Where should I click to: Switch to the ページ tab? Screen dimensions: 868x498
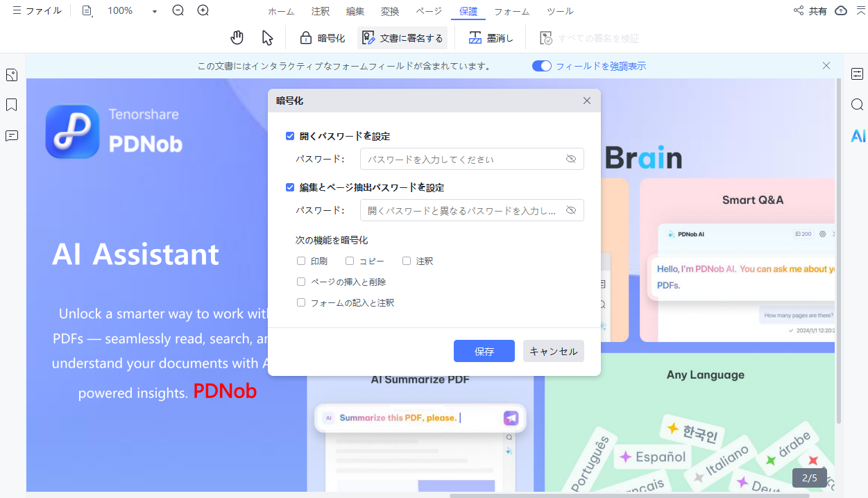(x=429, y=11)
